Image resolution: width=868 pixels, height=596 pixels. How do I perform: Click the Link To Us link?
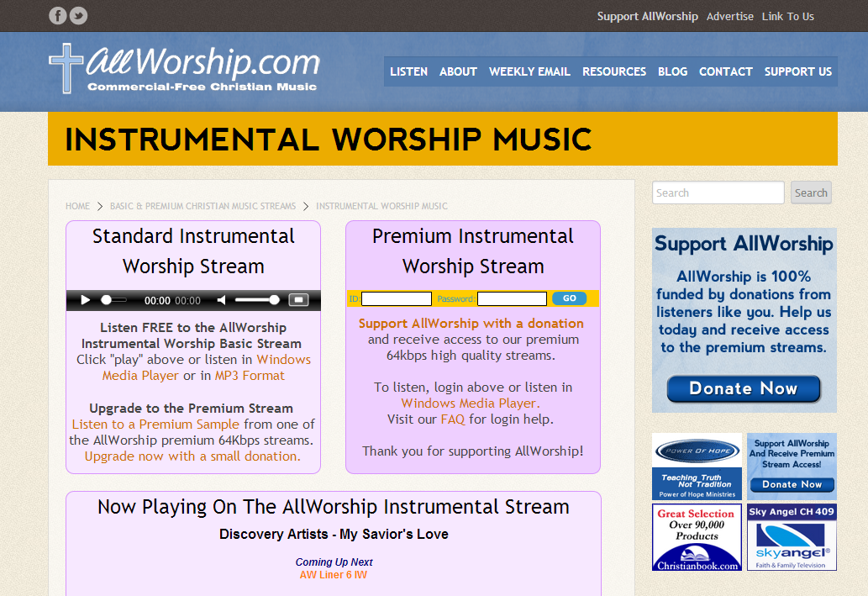787,16
